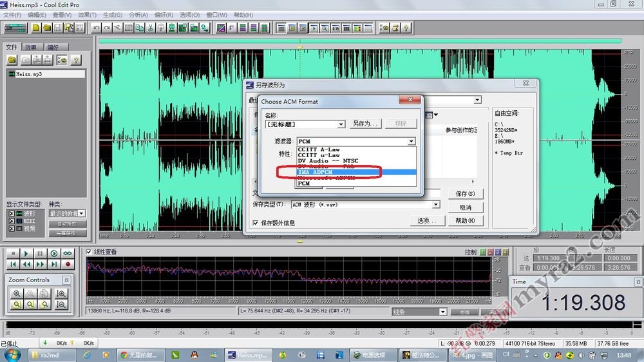Click the 保存(S) save button
Screen dimensions: 644x362
(x=466, y=193)
